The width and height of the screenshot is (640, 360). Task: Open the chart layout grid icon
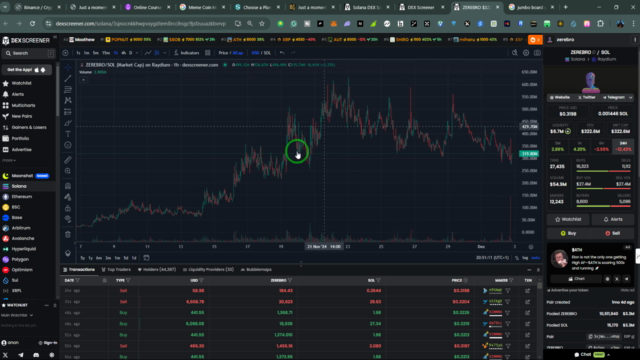click(208, 53)
